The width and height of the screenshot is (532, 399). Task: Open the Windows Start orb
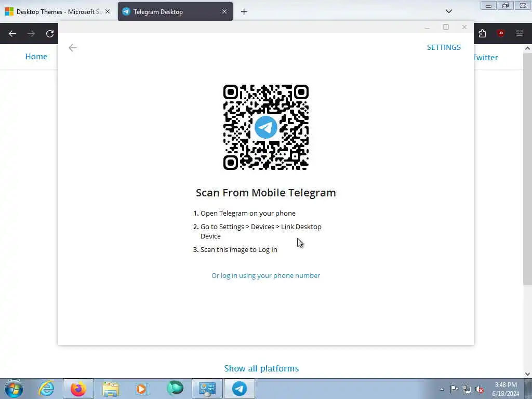tap(14, 389)
